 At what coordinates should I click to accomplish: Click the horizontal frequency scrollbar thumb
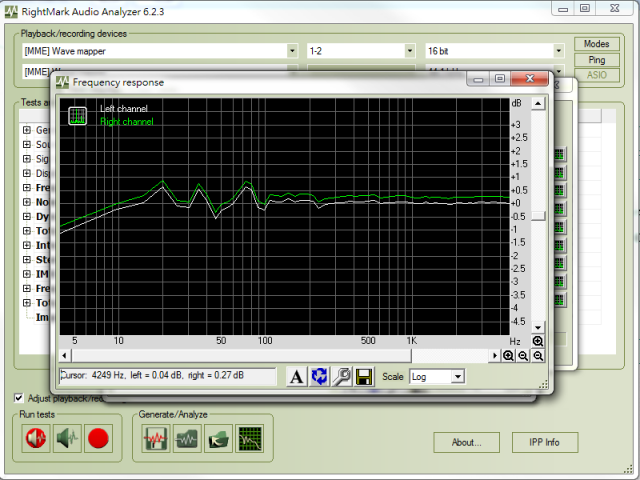[x=242, y=356]
